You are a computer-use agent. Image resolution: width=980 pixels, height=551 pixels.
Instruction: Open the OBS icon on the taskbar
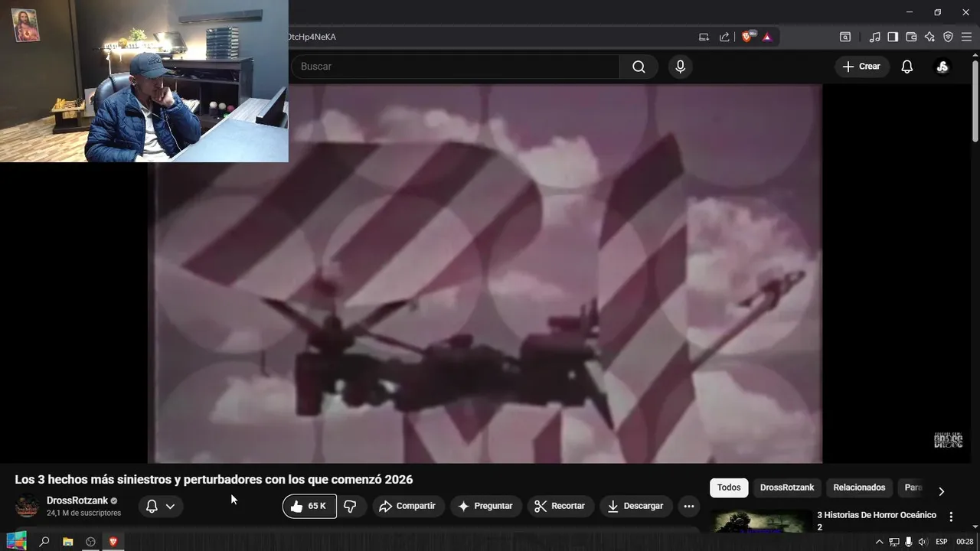[x=90, y=542]
